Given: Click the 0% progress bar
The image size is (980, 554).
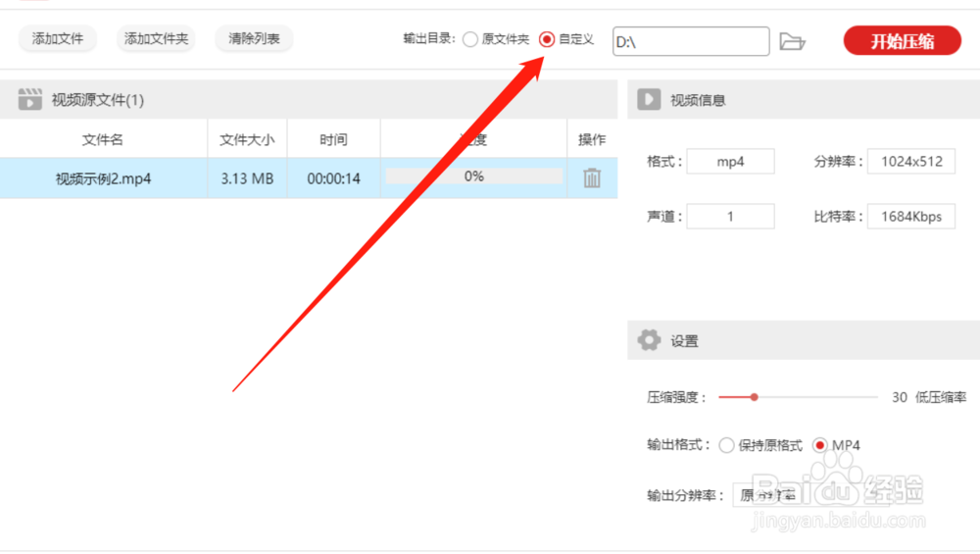Looking at the screenshot, I should click(x=473, y=176).
